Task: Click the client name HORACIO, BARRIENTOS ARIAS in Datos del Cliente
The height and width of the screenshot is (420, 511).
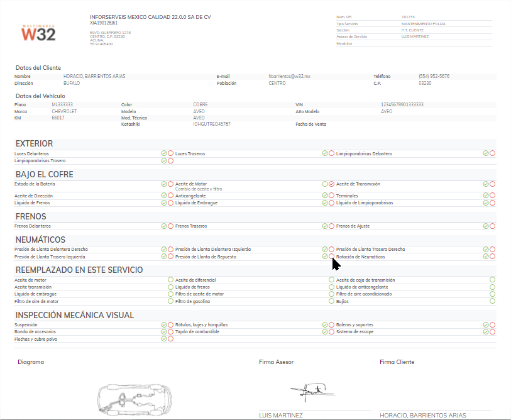Action: click(94, 76)
